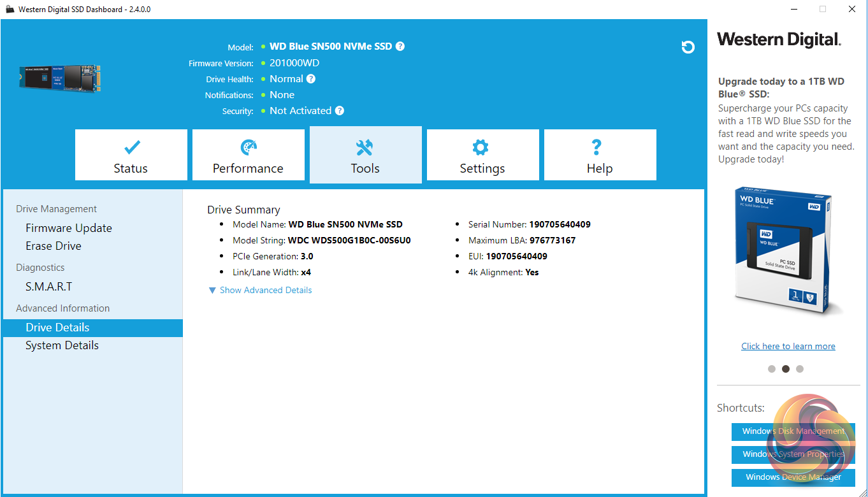Click the 4k Alignment value Yes
The width and height of the screenshot is (868, 497).
(x=532, y=272)
